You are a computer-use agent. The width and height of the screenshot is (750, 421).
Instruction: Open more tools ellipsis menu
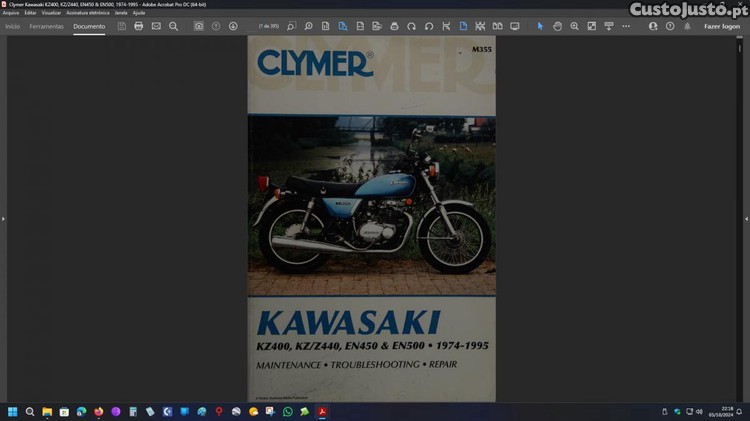click(x=626, y=26)
